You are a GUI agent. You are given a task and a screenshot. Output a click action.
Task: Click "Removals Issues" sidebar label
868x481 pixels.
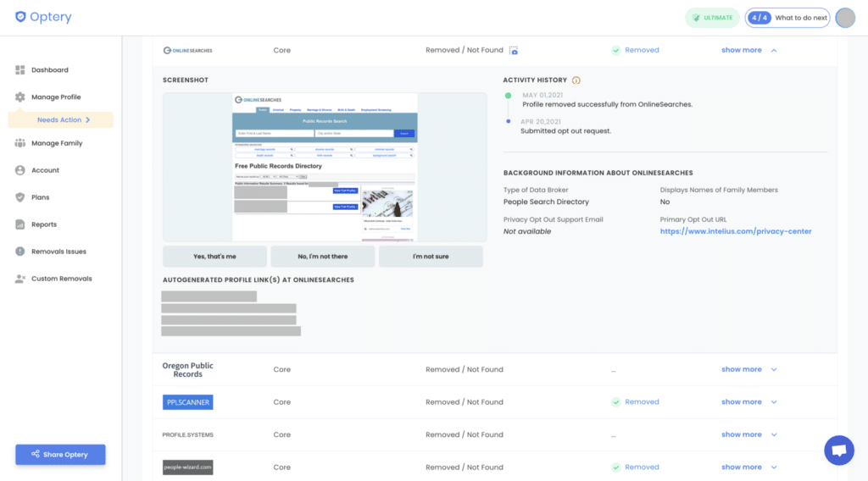point(58,252)
